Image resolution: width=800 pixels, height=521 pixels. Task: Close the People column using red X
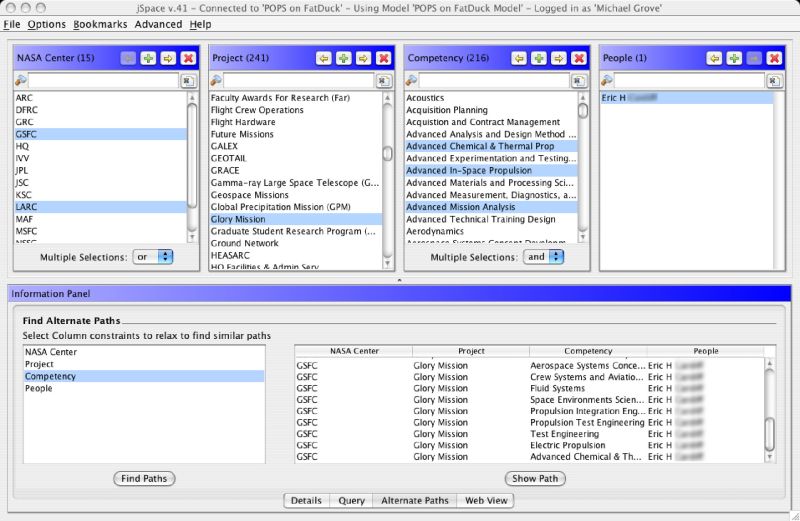point(773,58)
